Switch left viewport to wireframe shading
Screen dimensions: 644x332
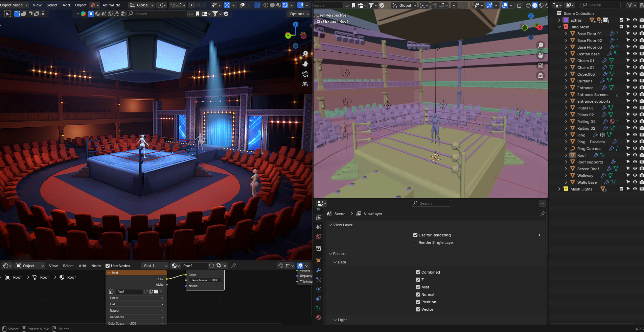click(266, 5)
